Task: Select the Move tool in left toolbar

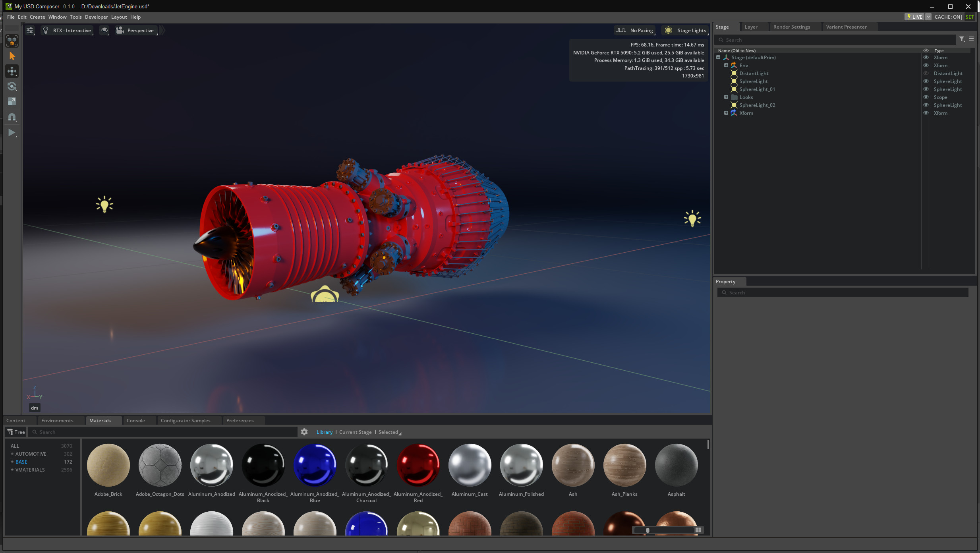Action: pyautogui.click(x=12, y=72)
